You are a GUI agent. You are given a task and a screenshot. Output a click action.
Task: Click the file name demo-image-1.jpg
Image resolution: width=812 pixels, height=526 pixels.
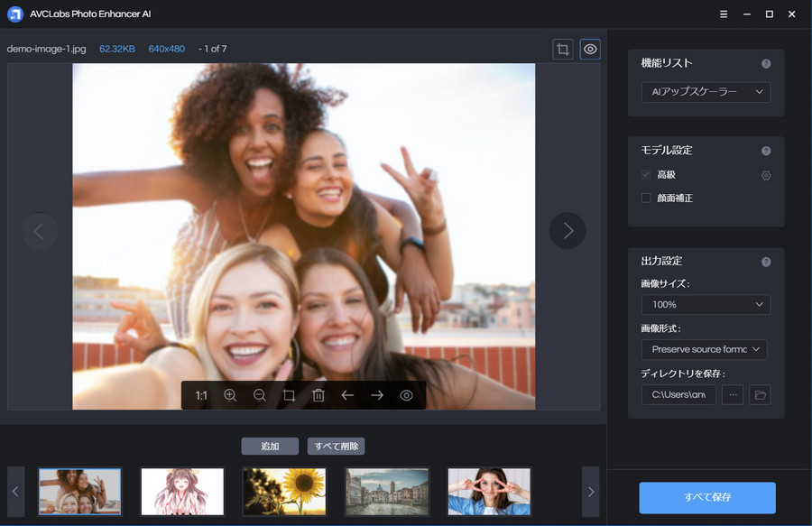pos(47,49)
